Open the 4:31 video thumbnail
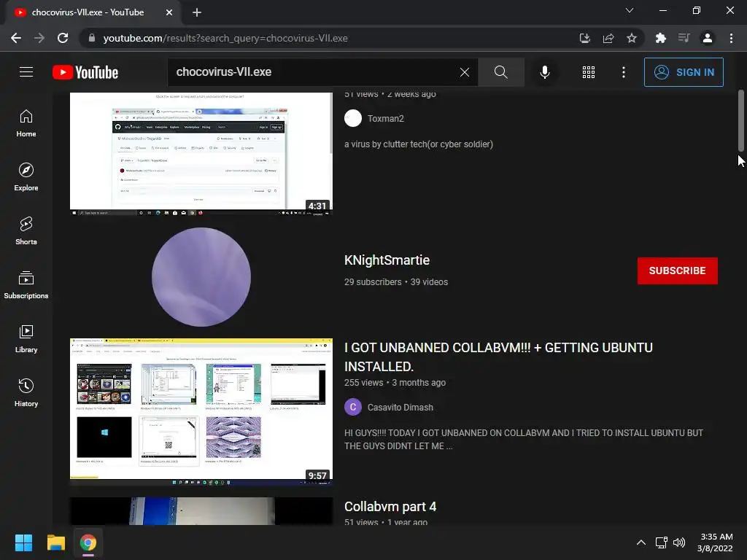The width and height of the screenshot is (747, 560). tap(201, 154)
